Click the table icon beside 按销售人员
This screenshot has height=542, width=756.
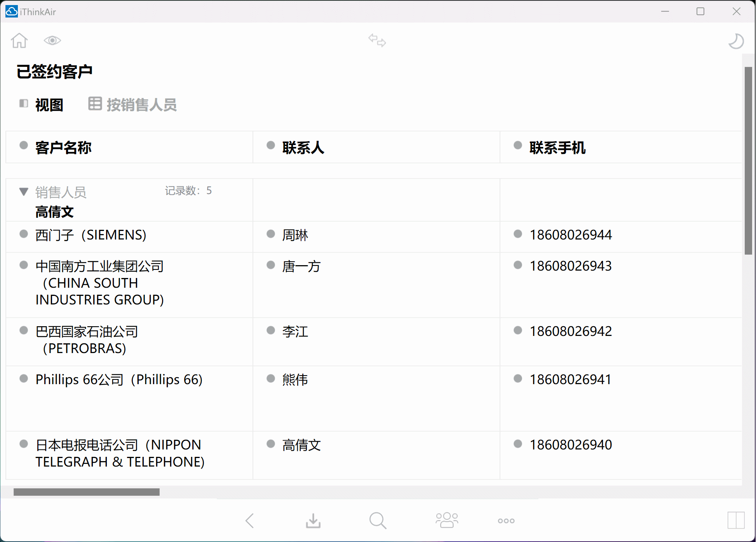[x=95, y=104]
